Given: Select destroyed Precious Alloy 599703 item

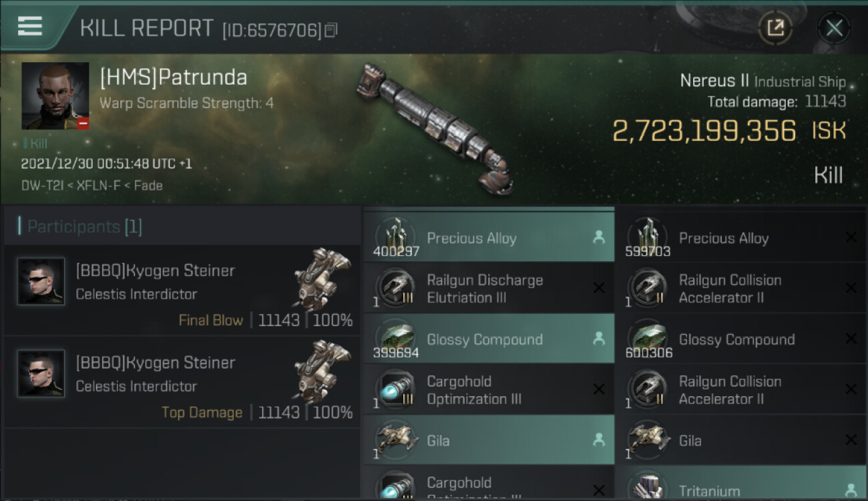Looking at the screenshot, I should (742, 238).
